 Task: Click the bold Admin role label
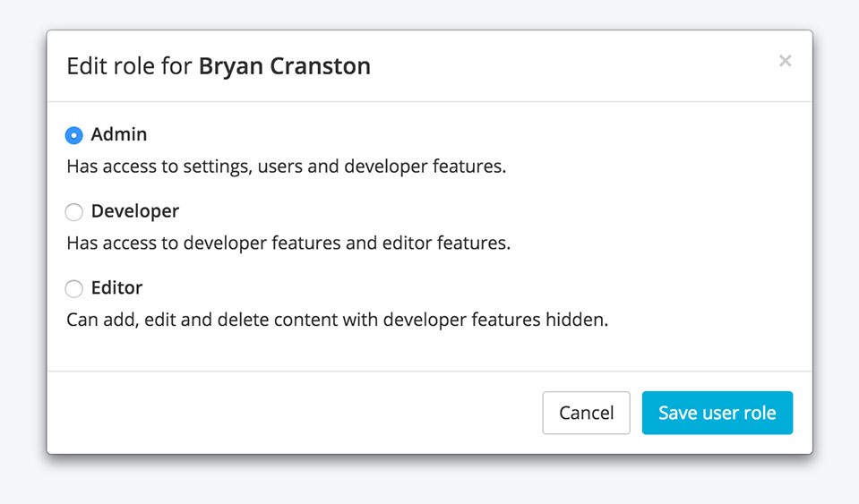118,134
